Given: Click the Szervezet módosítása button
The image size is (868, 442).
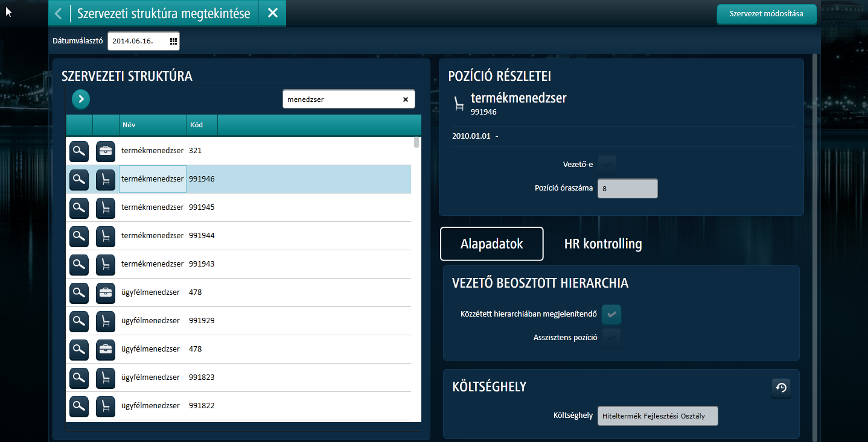Looking at the screenshot, I should (767, 14).
